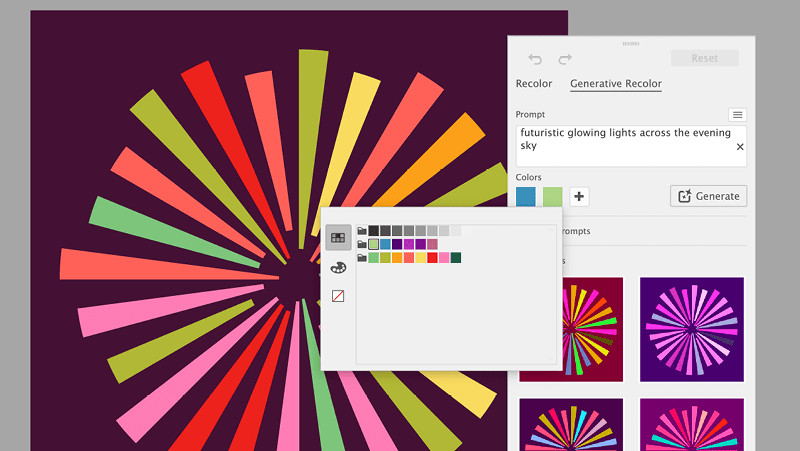Switch to the Generative Recolor tab
Screen dimensions: 800x451
616,83
